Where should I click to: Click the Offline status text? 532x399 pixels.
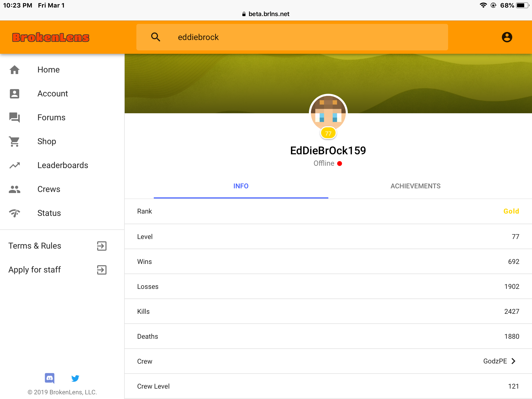(324, 163)
